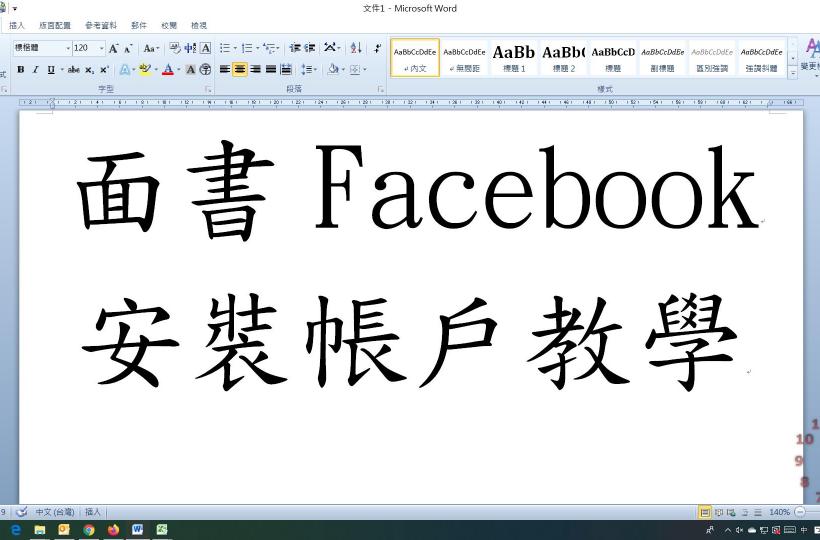This screenshot has height=540, width=820.
Task: Apply the 無間距 style
Action: pyautogui.click(x=464, y=58)
